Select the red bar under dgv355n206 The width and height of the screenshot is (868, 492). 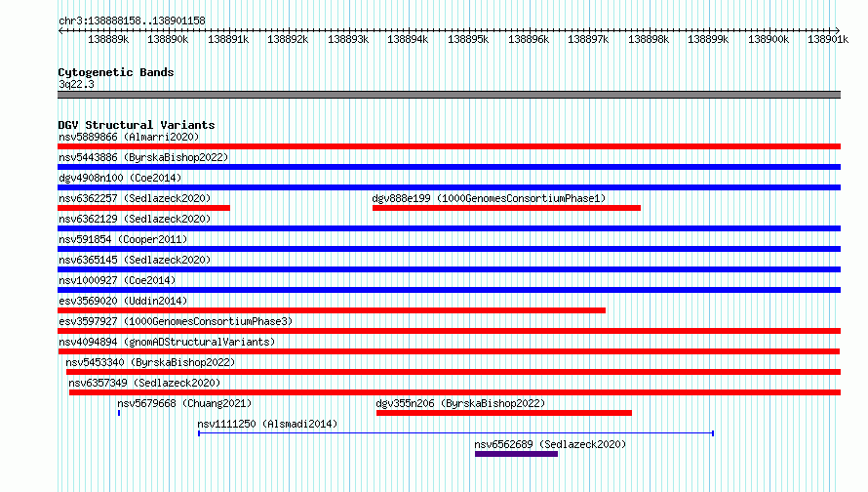tap(504, 413)
